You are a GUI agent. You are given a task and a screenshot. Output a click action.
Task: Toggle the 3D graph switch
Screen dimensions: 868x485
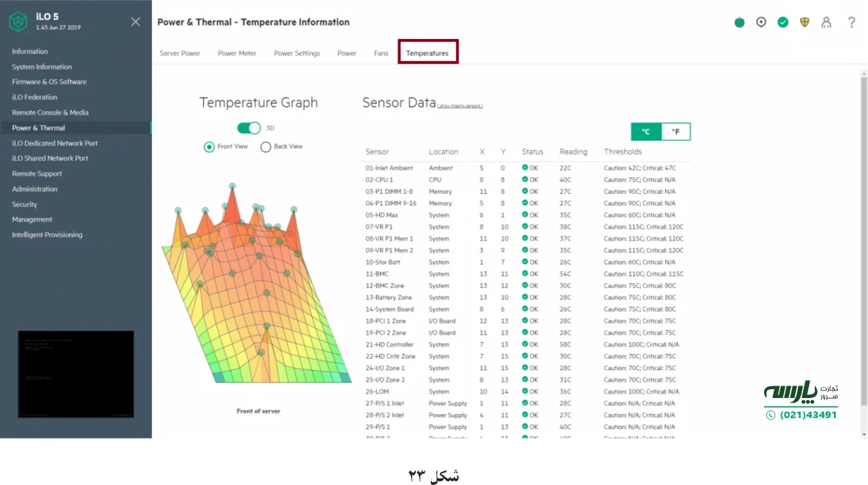pos(249,127)
